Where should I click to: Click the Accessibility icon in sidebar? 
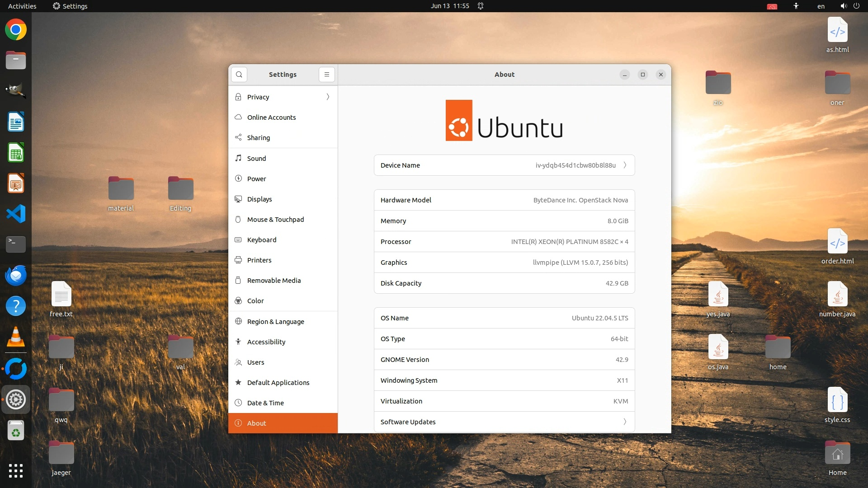pos(238,342)
